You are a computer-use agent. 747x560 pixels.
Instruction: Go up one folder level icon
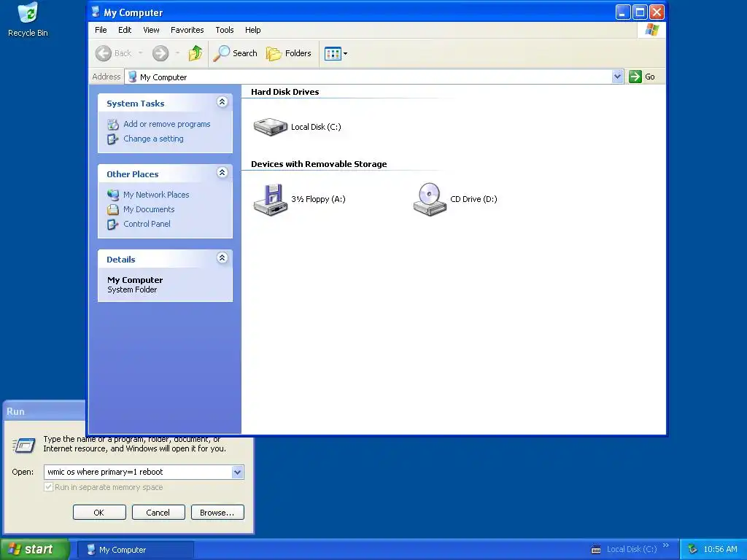click(x=195, y=53)
